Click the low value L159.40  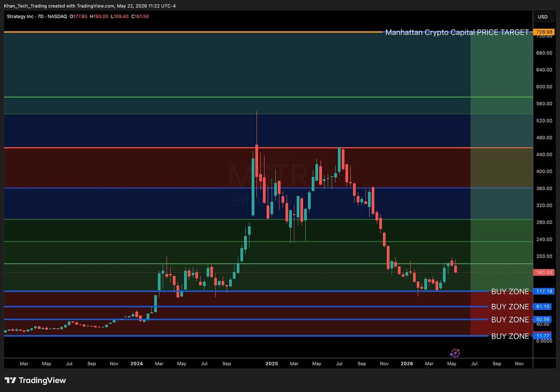point(119,17)
